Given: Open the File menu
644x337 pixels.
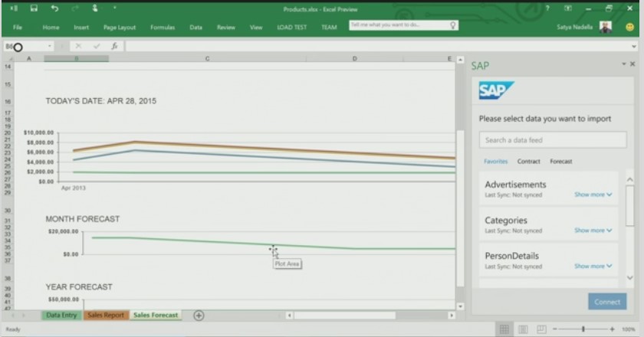Looking at the screenshot, I should click(x=17, y=27).
